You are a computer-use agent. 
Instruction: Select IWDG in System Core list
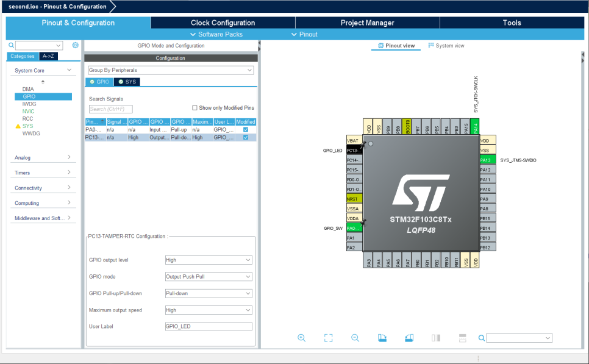[29, 104]
